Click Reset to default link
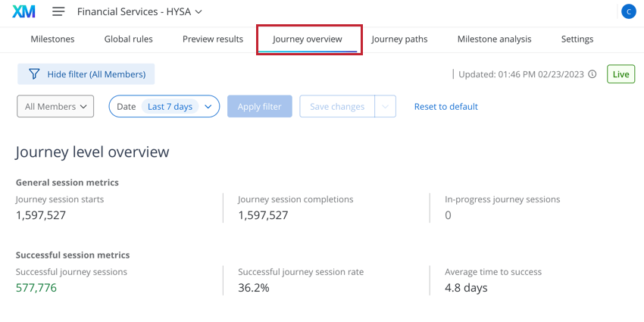 click(x=446, y=106)
